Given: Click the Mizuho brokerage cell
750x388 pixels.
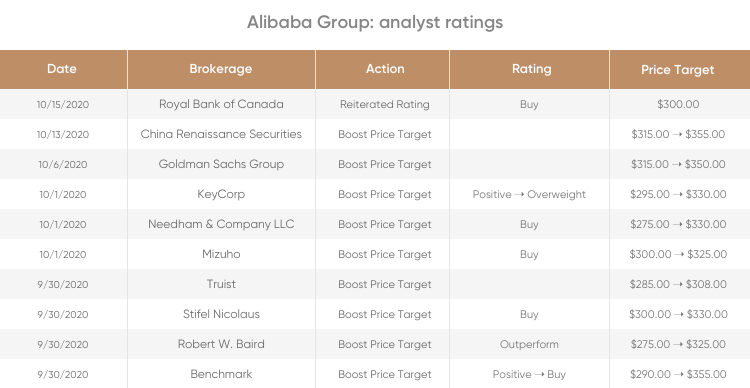Looking at the screenshot, I should click(x=221, y=254).
